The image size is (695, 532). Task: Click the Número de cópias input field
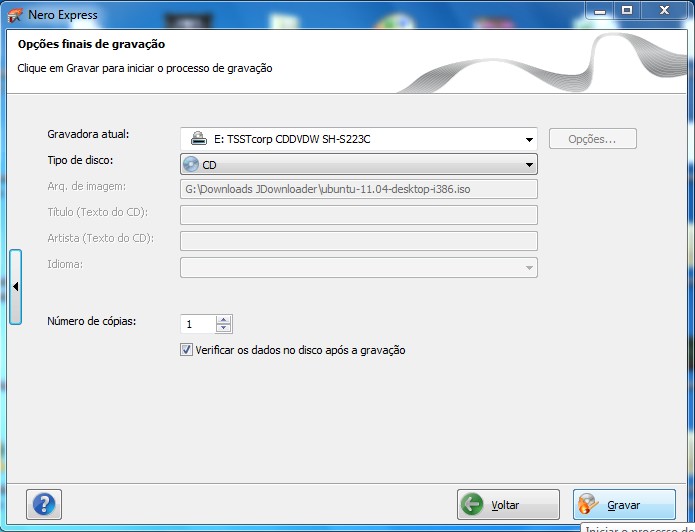[x=197, y=324]
